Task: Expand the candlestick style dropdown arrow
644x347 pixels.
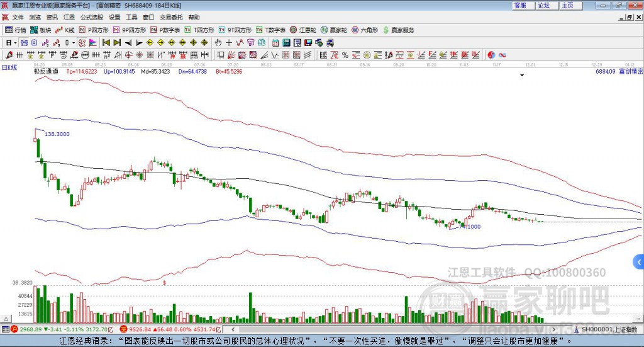Action: click(x=73, y=42)
